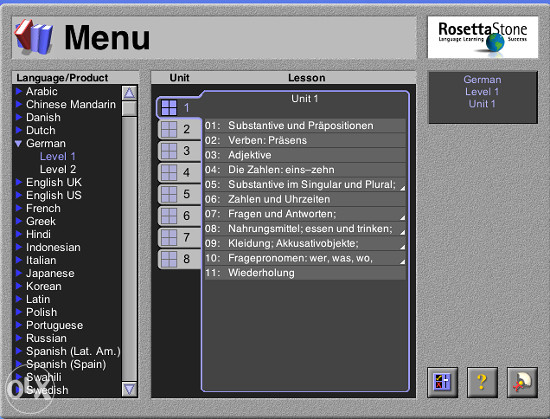Expand the Italian language triangle
This screenshot has width=550, height=419.
19,260
